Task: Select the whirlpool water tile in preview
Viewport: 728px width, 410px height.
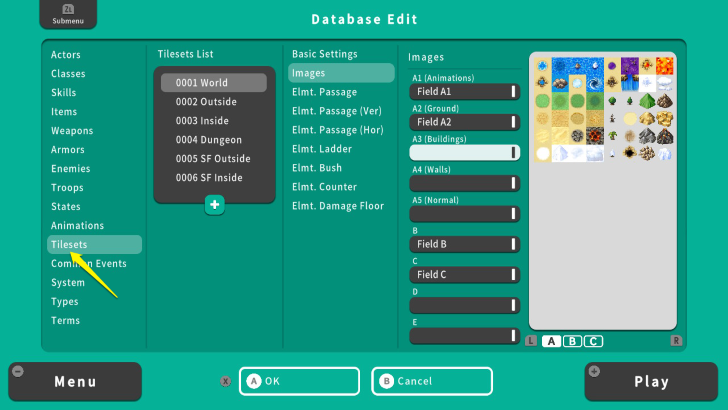Action: pyautogui.click(x=595, y=84)
